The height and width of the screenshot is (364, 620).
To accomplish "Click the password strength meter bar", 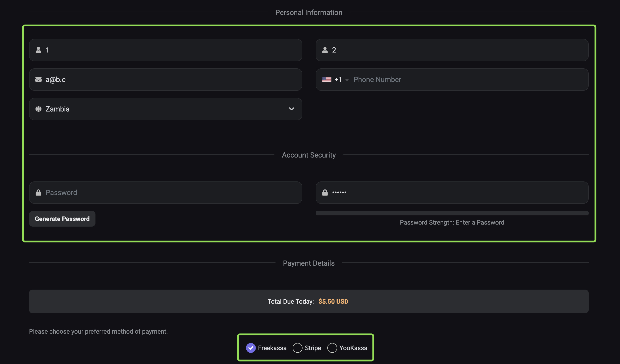I will pos(452,213).
